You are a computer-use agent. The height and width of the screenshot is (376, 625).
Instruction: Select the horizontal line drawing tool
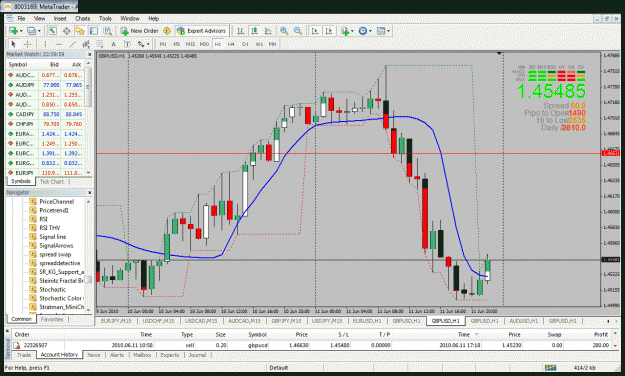tap(59, 44)
